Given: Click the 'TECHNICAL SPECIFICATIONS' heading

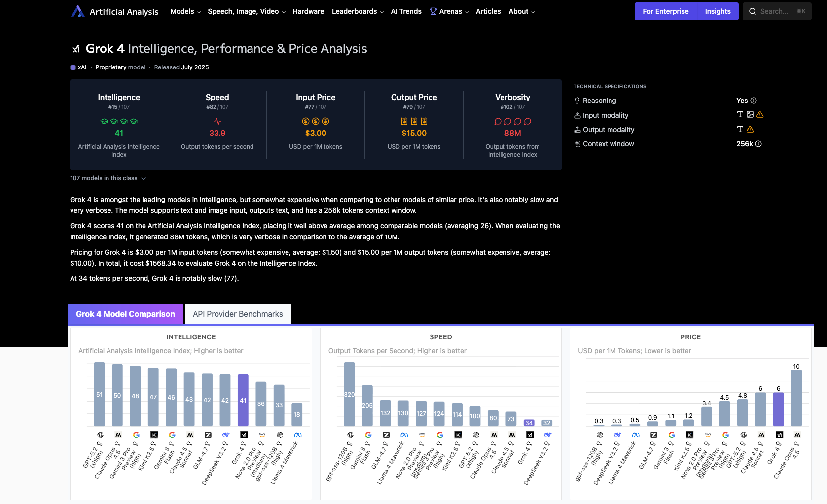Looking at the screenshot, I should 610,86.
